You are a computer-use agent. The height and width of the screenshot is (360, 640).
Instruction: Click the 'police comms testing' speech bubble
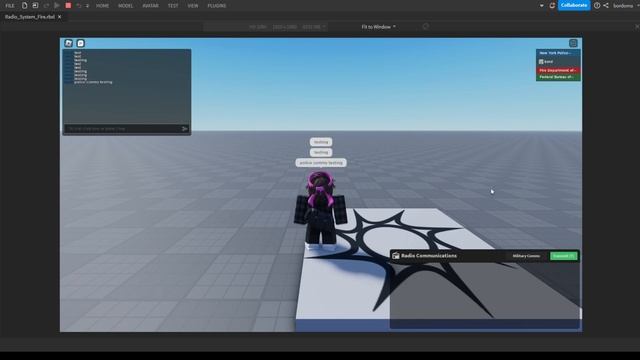click(321, 163)
